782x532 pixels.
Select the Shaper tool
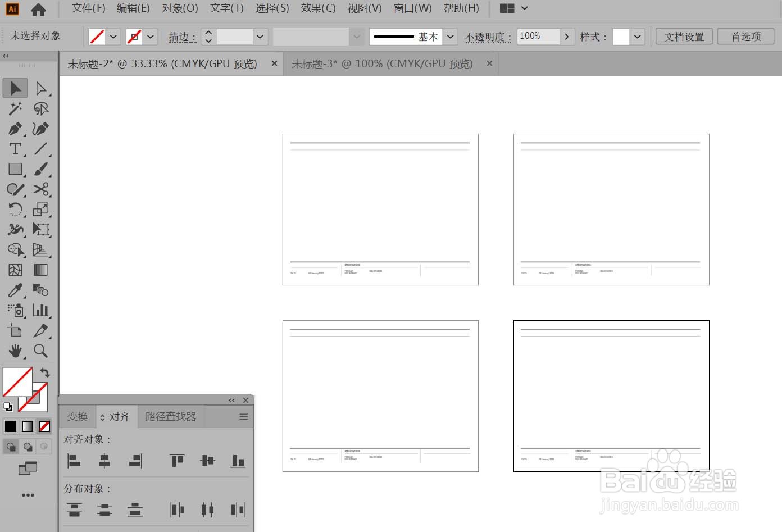[x=15, y=189]
